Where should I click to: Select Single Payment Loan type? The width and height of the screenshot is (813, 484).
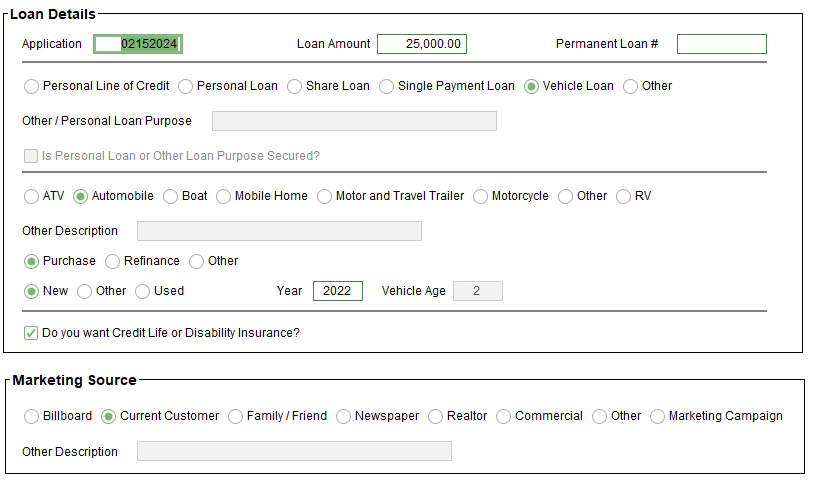coord(387,86)
